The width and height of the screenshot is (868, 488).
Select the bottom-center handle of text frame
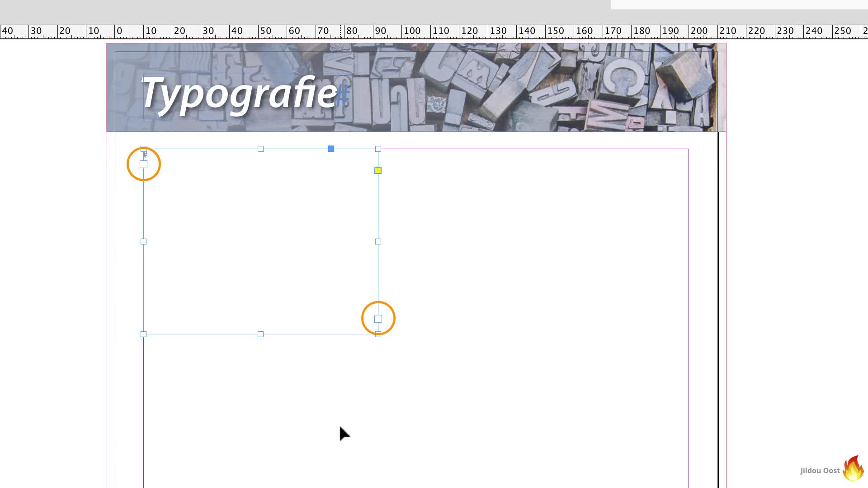[260, 334]
